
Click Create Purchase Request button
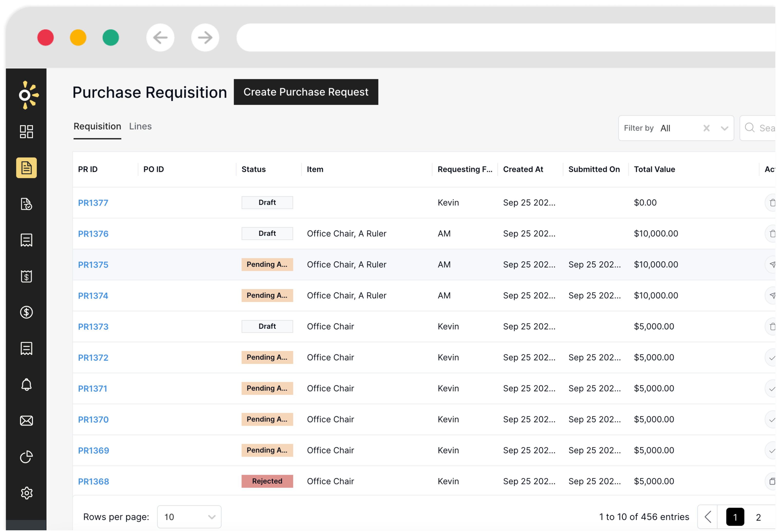(x=306, y=92)
